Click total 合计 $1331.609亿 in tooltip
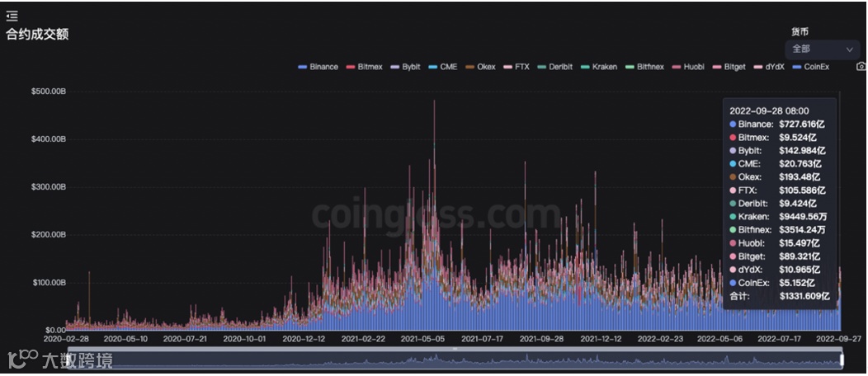The image size is (868, 376). [780, 296]
